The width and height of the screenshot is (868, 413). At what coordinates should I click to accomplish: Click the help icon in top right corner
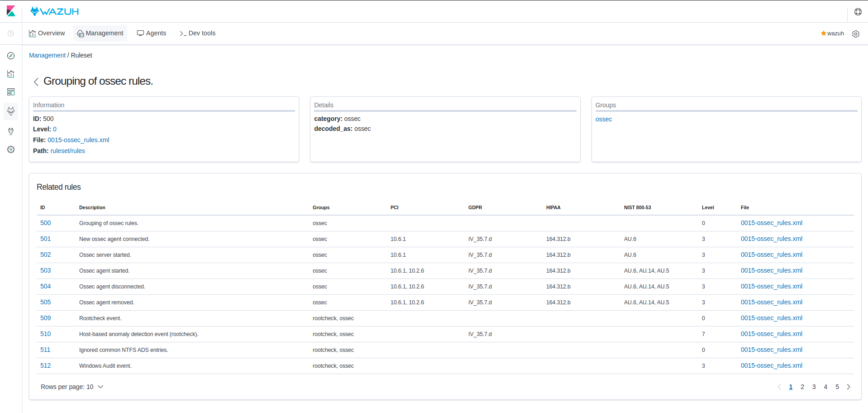coord(858,12)
